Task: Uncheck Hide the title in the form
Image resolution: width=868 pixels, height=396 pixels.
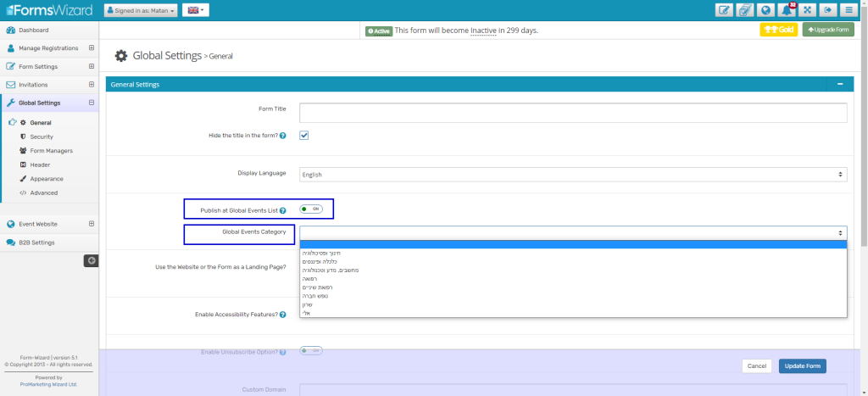Action: tap(303, 136)
